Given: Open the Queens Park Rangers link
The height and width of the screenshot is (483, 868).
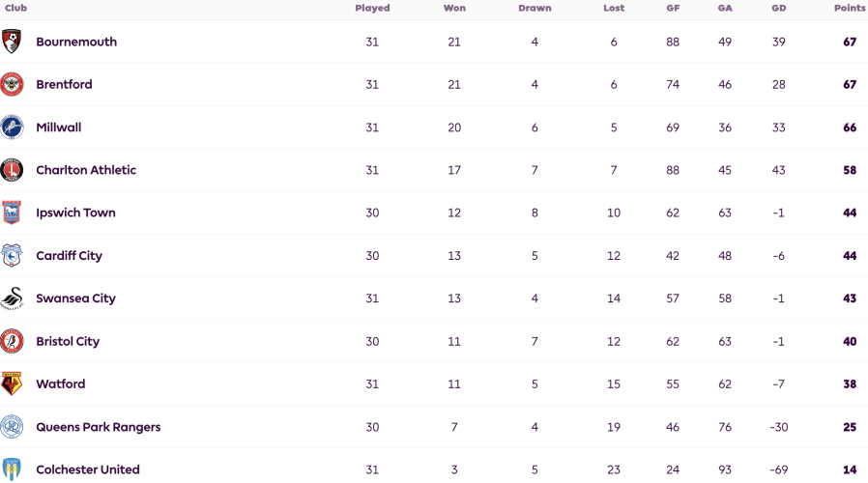Looking at the screenshot, I should [99, 427].
